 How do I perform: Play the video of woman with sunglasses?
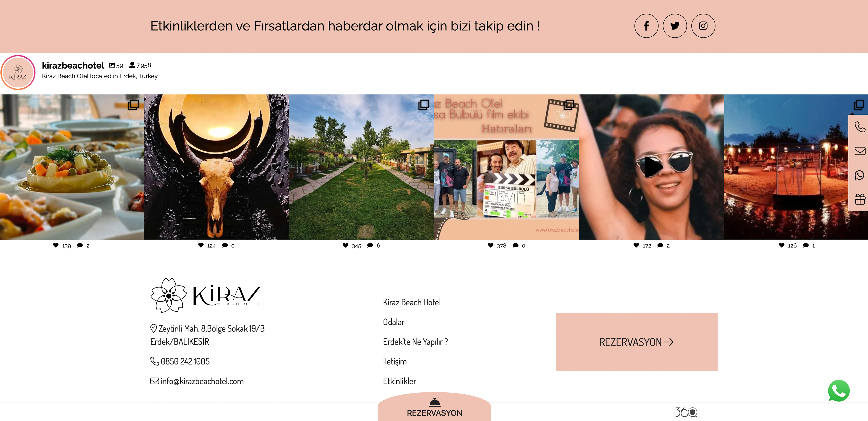click(651, 167)
